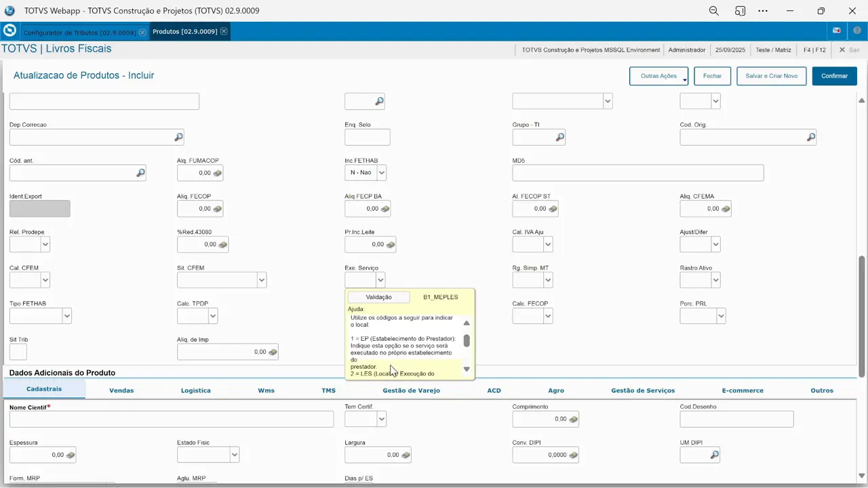Click the Confirmar button
Viewport: 868px width, 488px height.
pyautogui.click(x=834, y=76)
